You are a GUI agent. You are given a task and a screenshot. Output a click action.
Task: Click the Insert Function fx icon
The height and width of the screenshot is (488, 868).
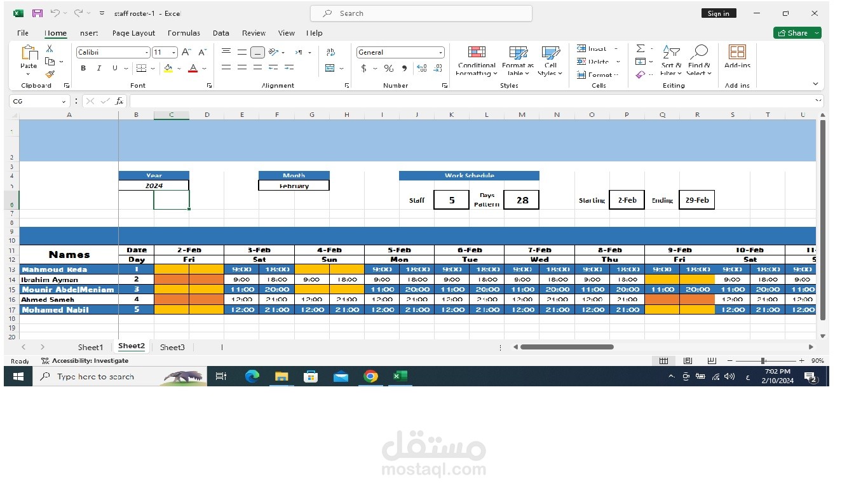pos(119,101)
